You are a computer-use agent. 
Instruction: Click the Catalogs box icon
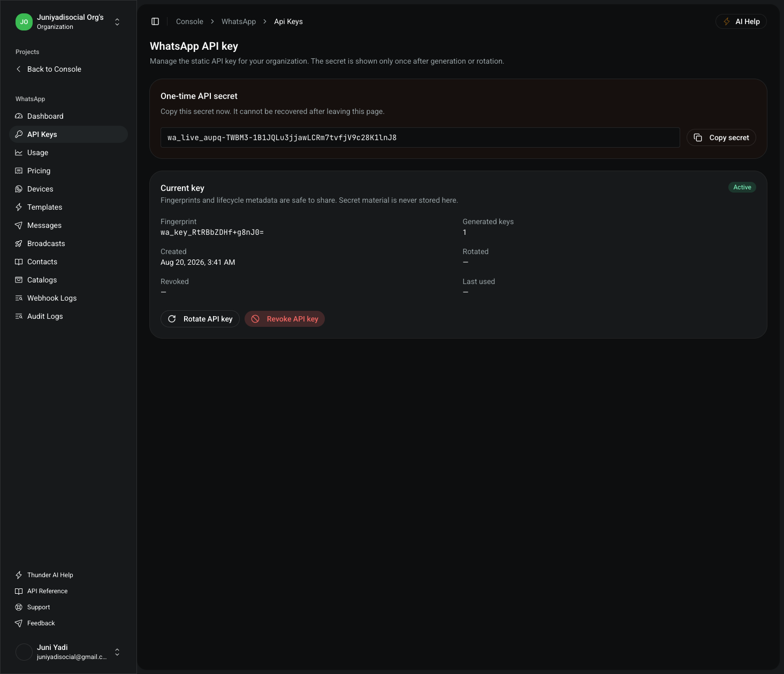pos(19,280)
